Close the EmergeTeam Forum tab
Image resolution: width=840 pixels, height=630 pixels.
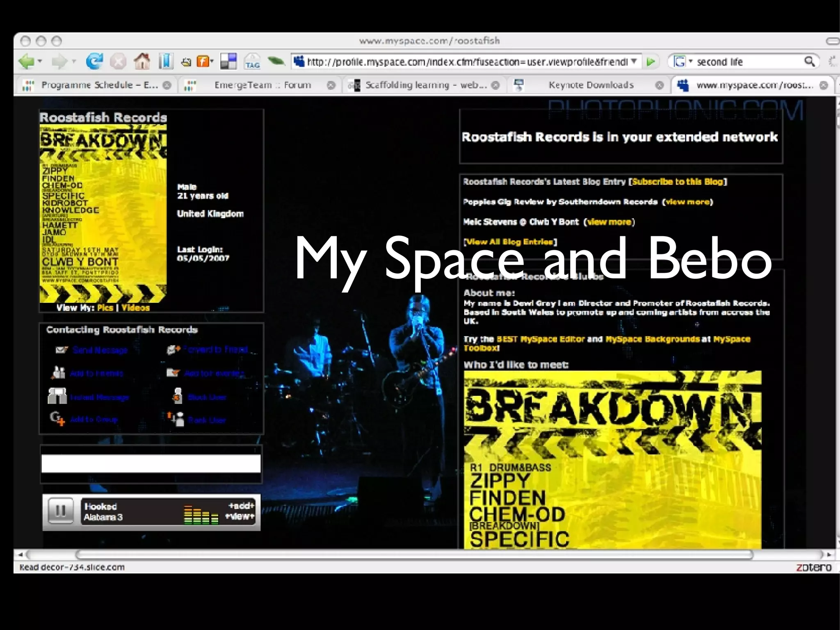331,85
